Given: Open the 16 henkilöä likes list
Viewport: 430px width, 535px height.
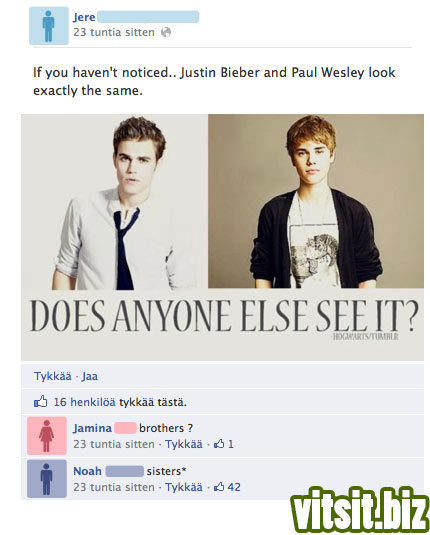Looking at the screenshot, I should tap(85, 402).
